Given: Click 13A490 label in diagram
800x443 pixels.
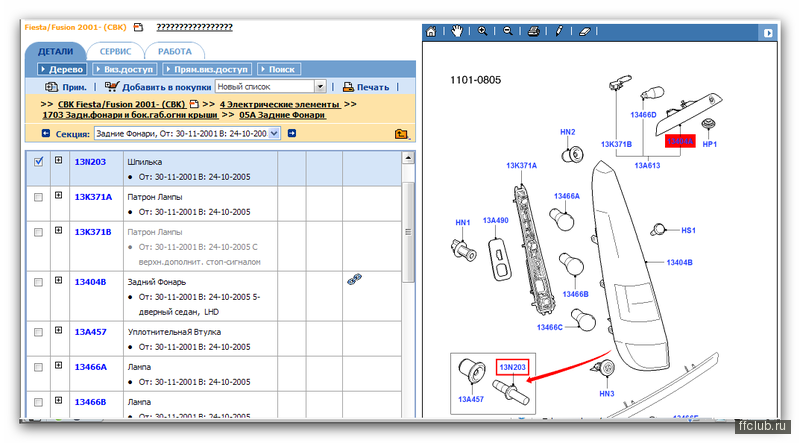Looking at the screenshot, I should point(495,220).
